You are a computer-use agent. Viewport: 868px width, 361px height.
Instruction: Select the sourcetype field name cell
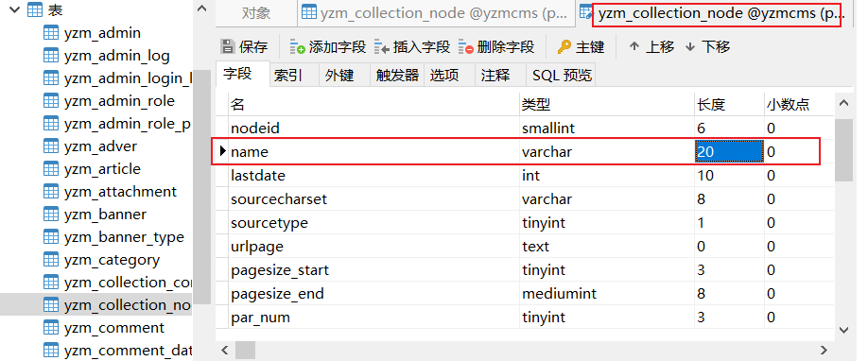374,223
